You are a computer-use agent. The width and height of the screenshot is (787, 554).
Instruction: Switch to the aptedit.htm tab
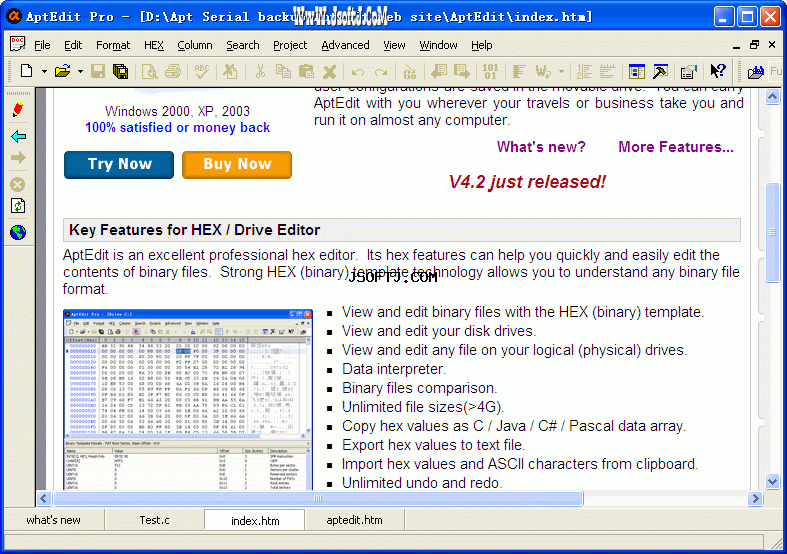tap(354, 520)
